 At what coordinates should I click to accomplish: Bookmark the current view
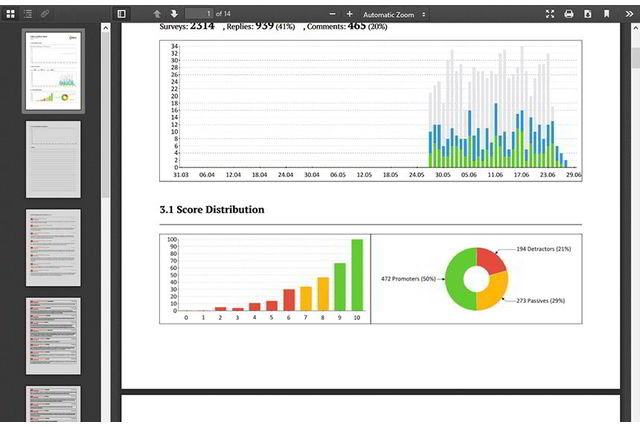pos(607,14)
